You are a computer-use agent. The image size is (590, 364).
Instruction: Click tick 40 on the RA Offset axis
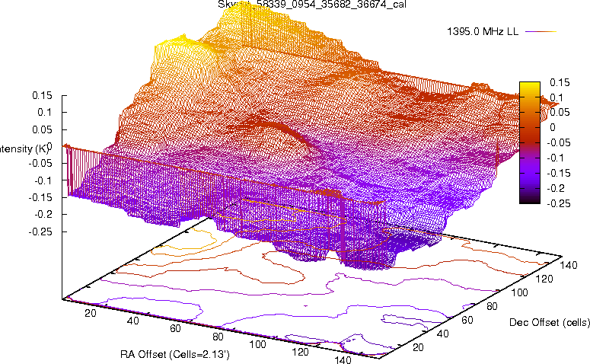(132, 321)
